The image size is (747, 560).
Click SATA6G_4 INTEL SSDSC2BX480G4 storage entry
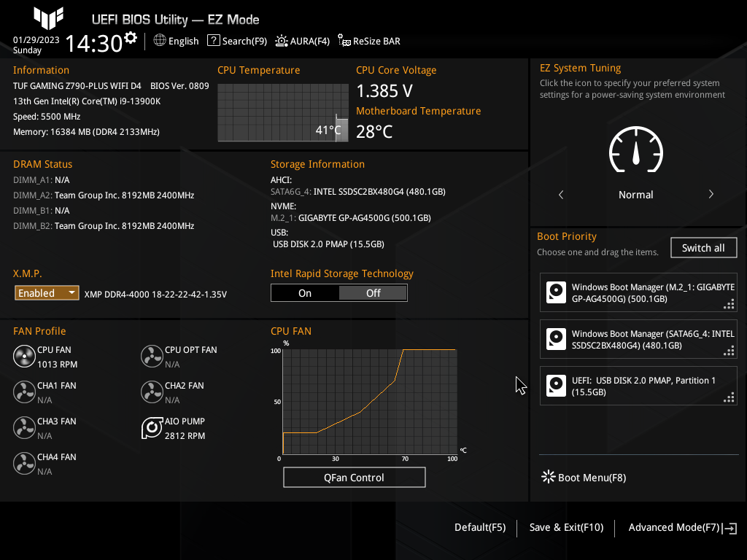[x=358, y=192]
